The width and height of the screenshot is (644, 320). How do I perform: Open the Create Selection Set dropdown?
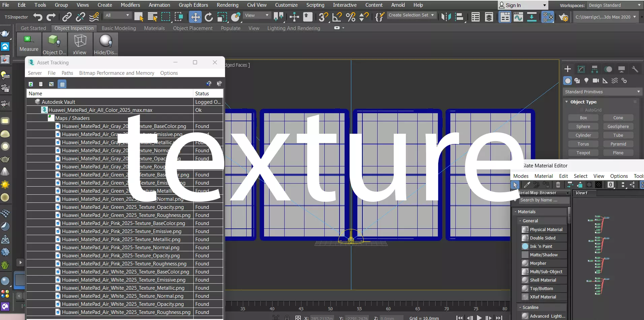412,15
